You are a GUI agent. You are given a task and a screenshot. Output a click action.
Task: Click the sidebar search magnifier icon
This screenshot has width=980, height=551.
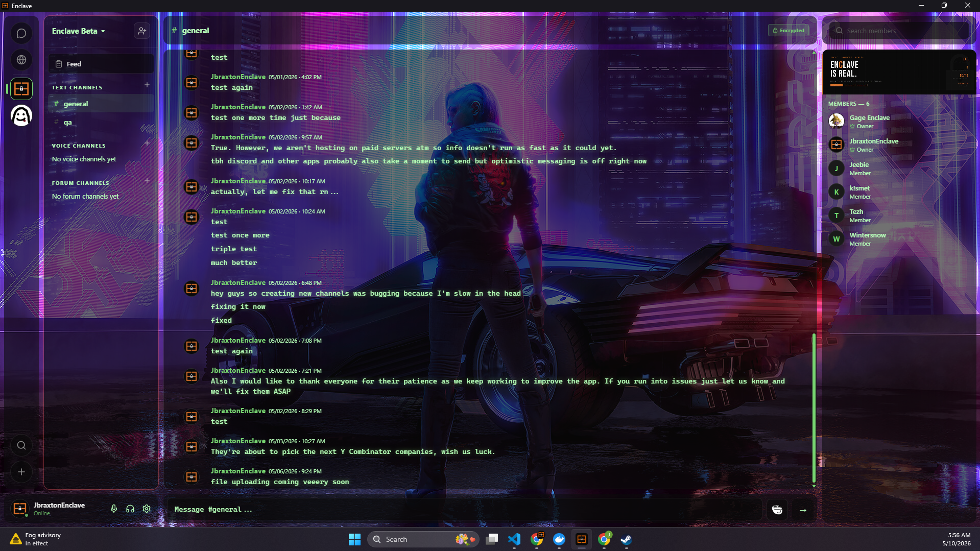(21, 446)
